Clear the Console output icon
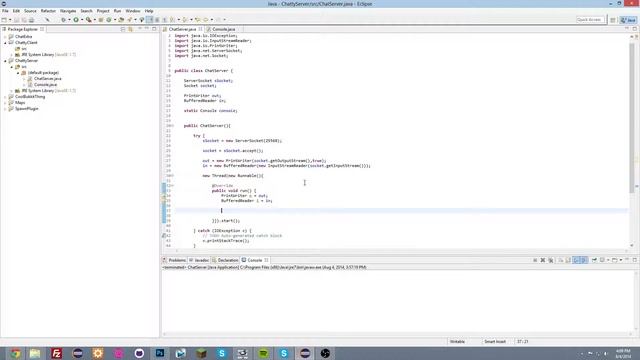The width and height of the screenshot is (640, 360). pos(561,260)
